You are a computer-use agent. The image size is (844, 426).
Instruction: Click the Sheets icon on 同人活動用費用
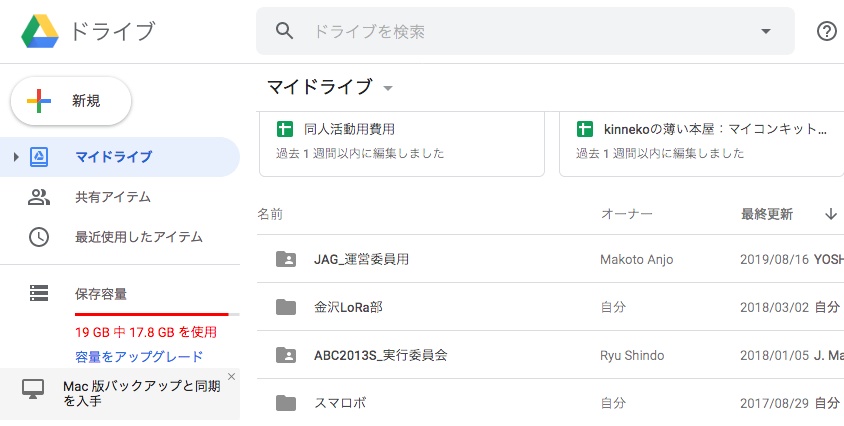pos(285,129)
